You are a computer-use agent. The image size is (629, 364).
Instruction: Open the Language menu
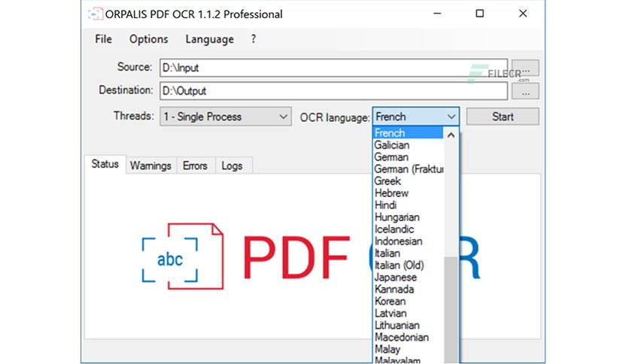coord(209,39)
